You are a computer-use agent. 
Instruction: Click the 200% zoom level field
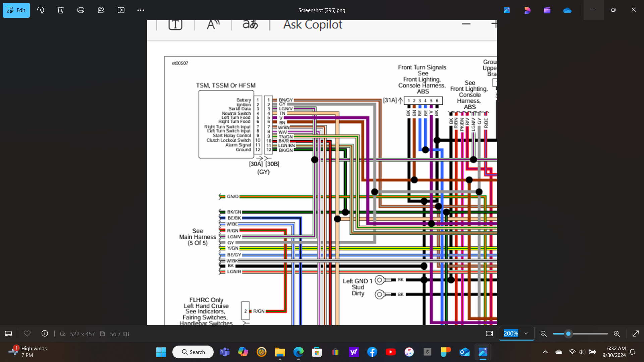[511, 334]
